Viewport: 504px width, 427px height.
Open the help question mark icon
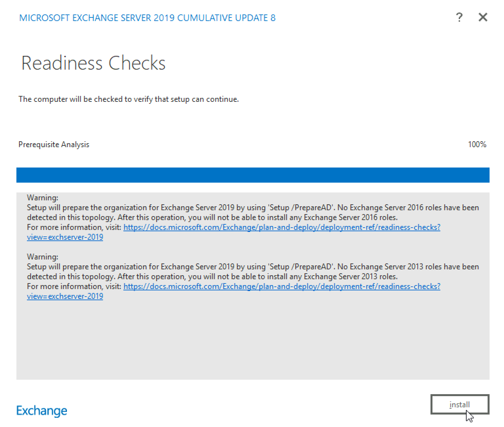(x=459, y=17)
